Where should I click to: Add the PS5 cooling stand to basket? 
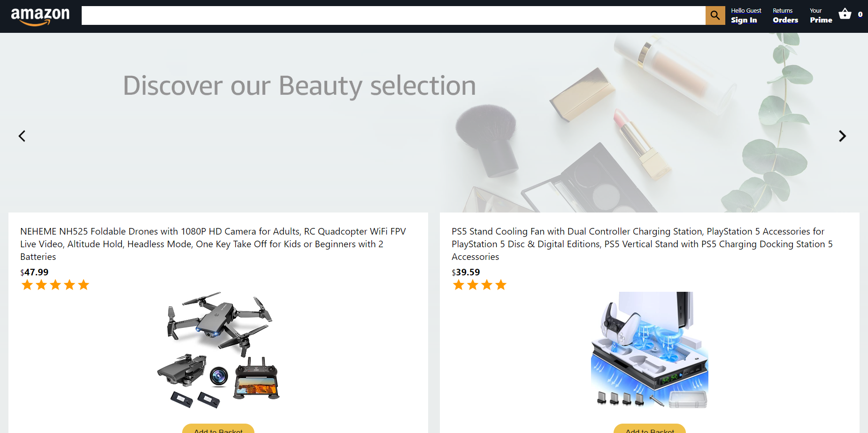click(x=650, y=429)
